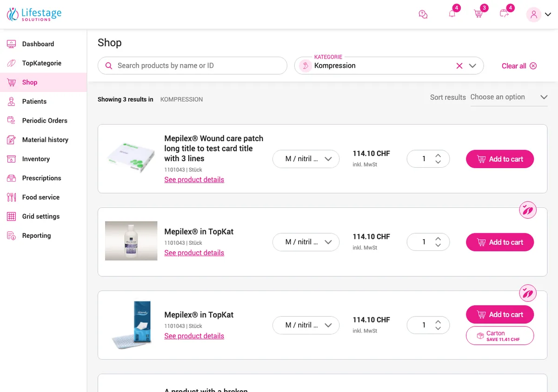
Task: Decrease quantity in third product card
Action: point(438,328)
